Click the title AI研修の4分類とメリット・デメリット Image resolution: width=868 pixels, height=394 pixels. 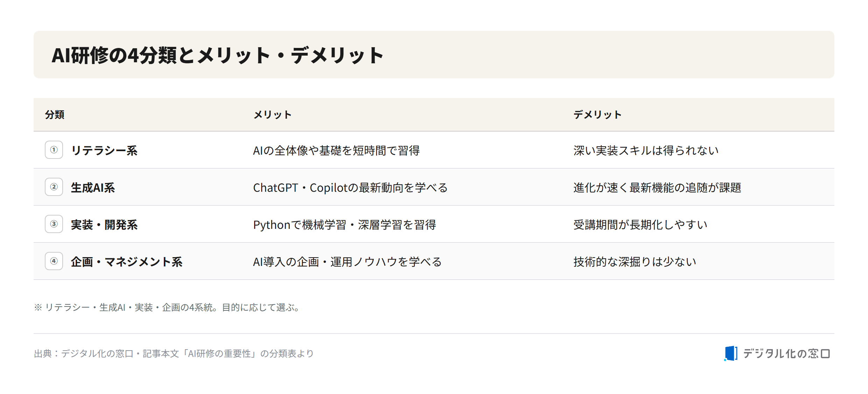tap(218, 55)
